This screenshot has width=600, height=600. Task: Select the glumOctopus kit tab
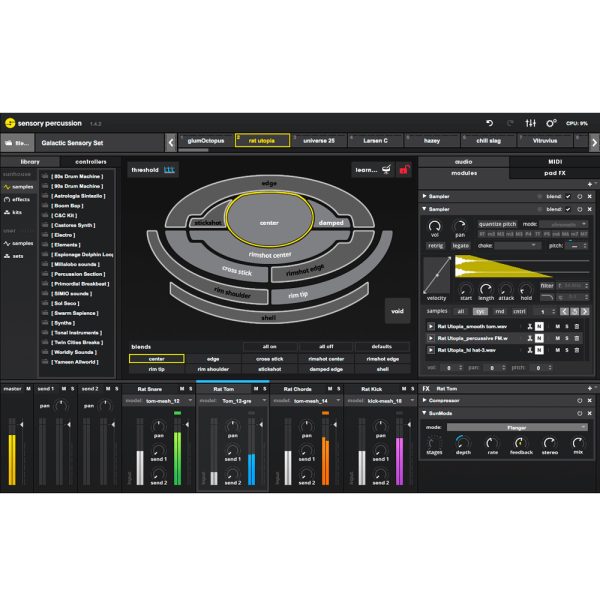click(206, 140)
